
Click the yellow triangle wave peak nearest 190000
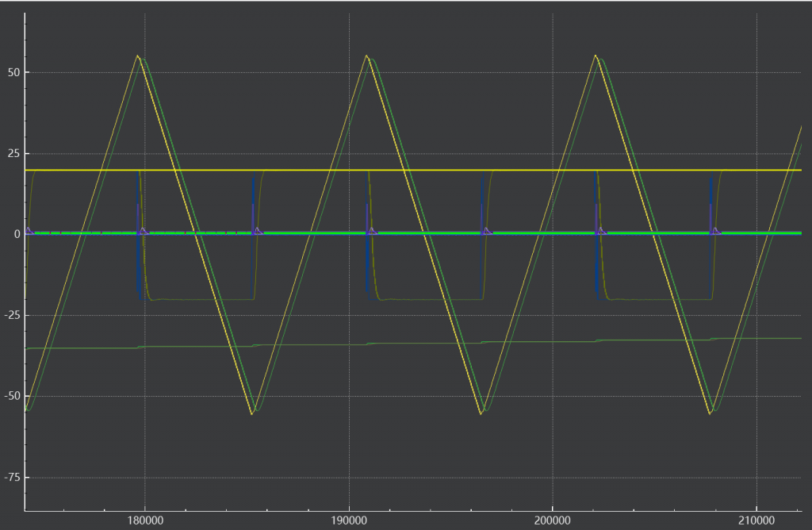pyautogui.click(x=366, y=56)
